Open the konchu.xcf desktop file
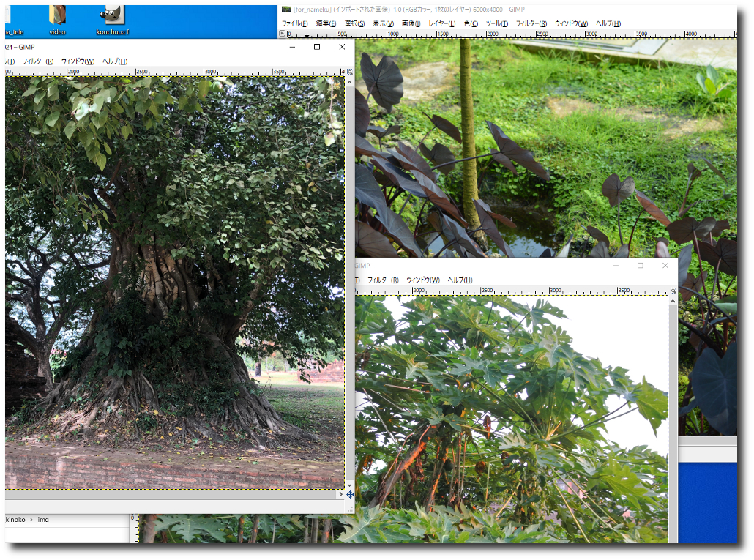The width and height of the screenshot is (754, 560). pyautogui.click(x=112, y=18)
